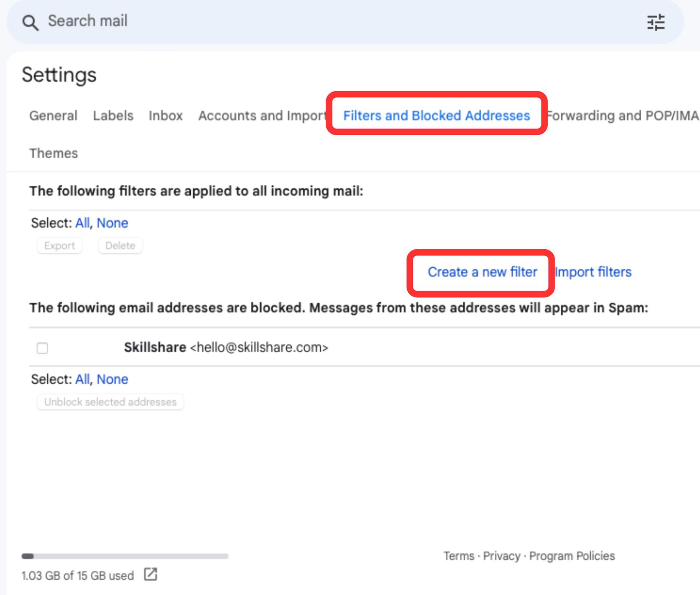Open storage details external link icon
Viewport: 700px width, 595px height.
pos(150,574)
